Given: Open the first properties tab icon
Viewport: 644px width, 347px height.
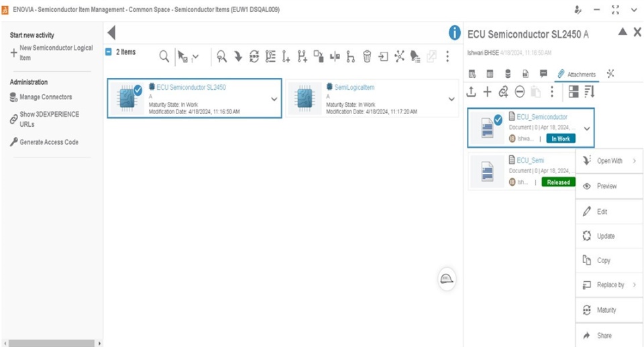Looking at the screenshot, I should tap(472, 74).
